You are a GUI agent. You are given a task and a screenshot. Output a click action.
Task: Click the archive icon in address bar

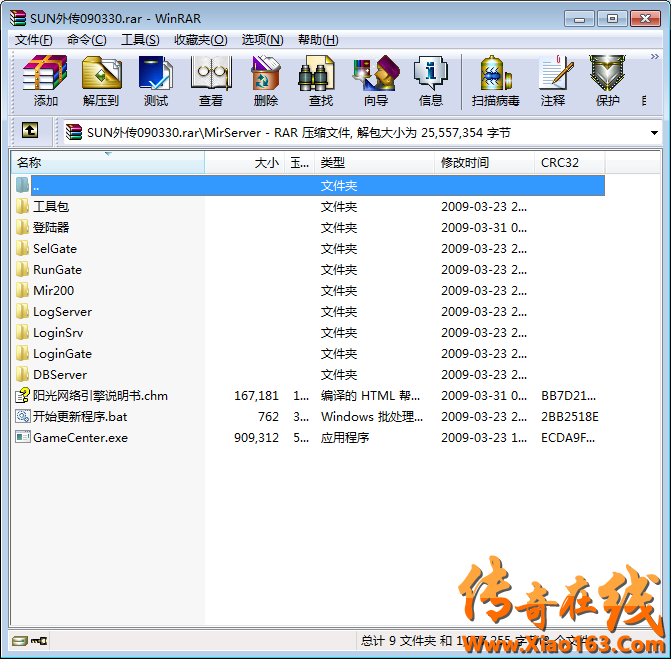click(x=74, y=132)
